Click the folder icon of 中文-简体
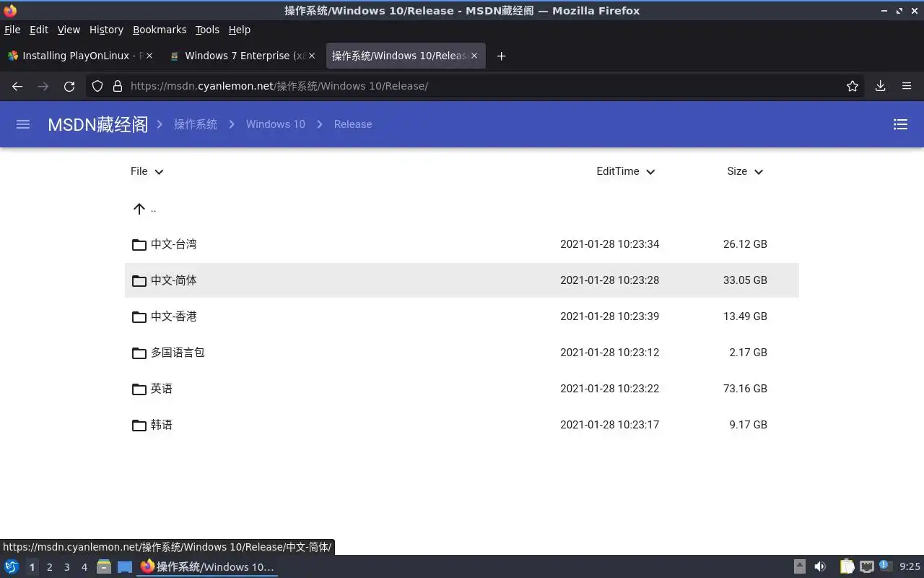The height and width of the screenshot is (578, 924). point(139,280)
